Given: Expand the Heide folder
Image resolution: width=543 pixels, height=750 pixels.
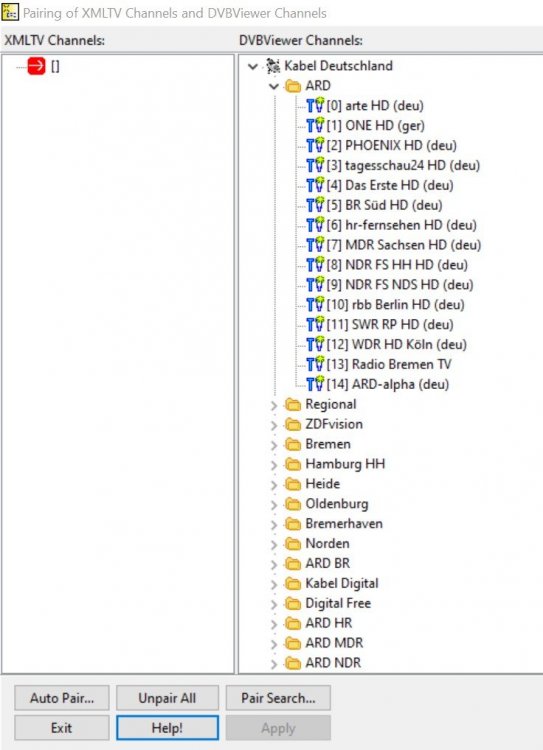Looking at the screenshot, I should (274, 485).
